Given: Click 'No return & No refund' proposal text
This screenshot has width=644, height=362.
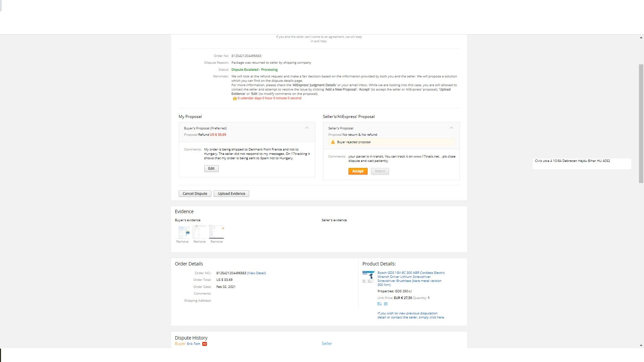Looking at the screenshot, I should pyautogui.click(x=360, y=135).
